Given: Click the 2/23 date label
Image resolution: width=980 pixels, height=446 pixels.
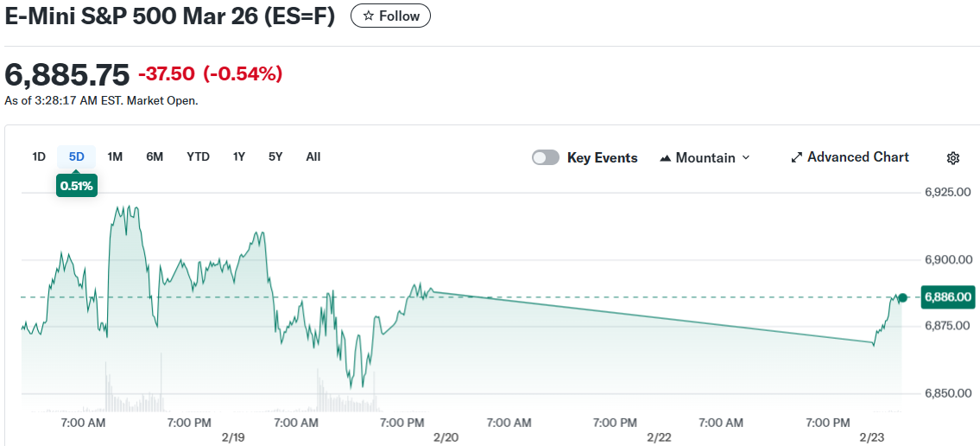Looking at the screenshot, I should pyautogui.click(x=871, y=436).
